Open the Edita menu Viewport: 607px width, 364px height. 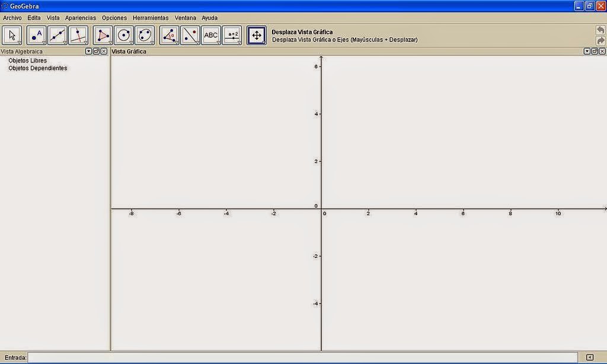34,18
